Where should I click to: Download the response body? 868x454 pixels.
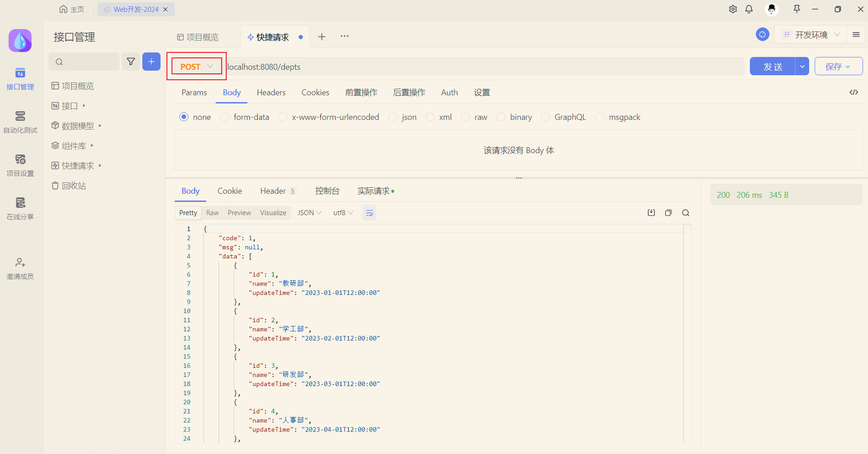click(651, 212)
